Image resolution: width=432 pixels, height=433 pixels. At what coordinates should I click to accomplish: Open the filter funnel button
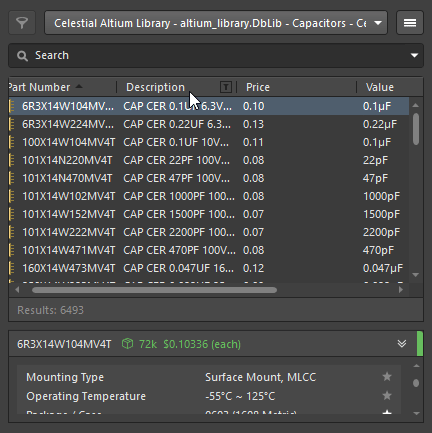[x=22, y=23]
